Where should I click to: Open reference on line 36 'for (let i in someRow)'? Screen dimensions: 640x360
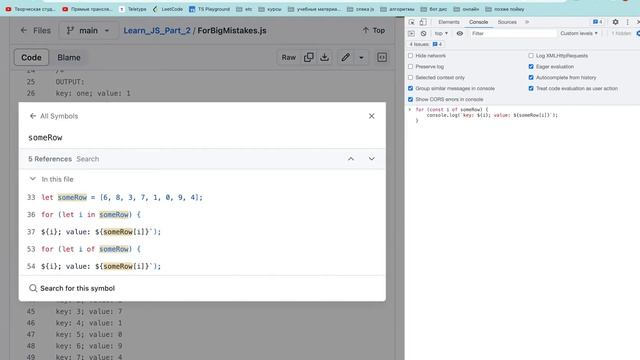tap(202, 215)
